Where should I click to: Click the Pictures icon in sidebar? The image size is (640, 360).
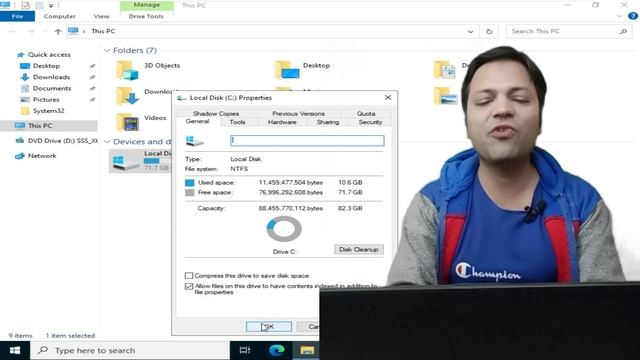(25, 100)
